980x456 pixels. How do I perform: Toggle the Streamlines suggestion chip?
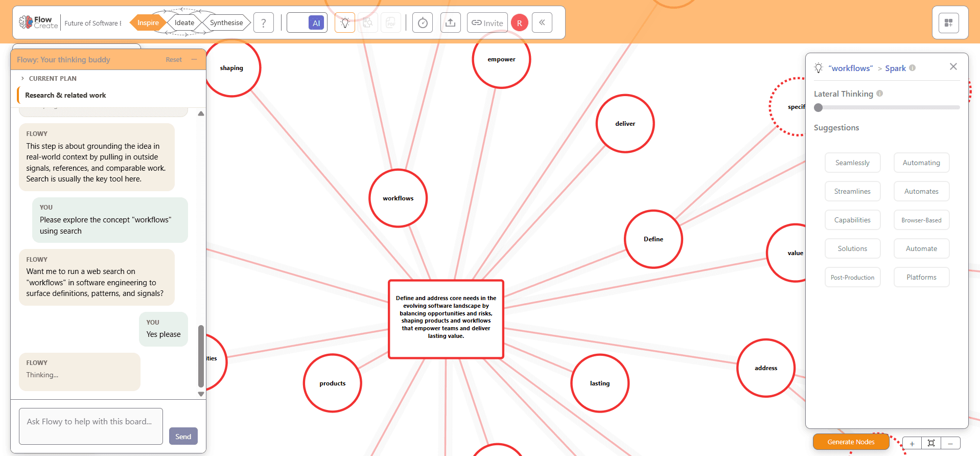[852, 191]
